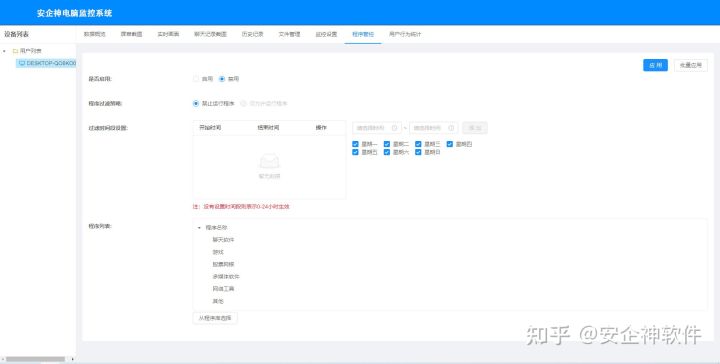
Task: Choose the 禁止运行程序 filter policy
Action: [x=196, y=104]
